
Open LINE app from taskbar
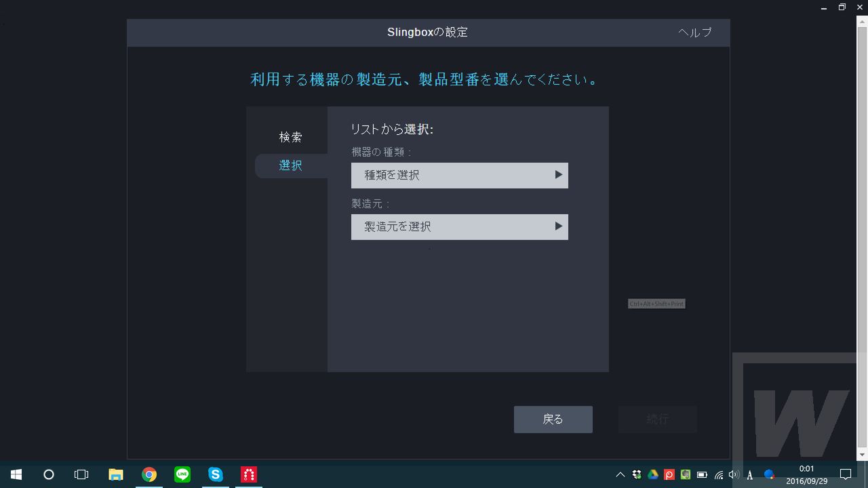(x=182, y=474)
